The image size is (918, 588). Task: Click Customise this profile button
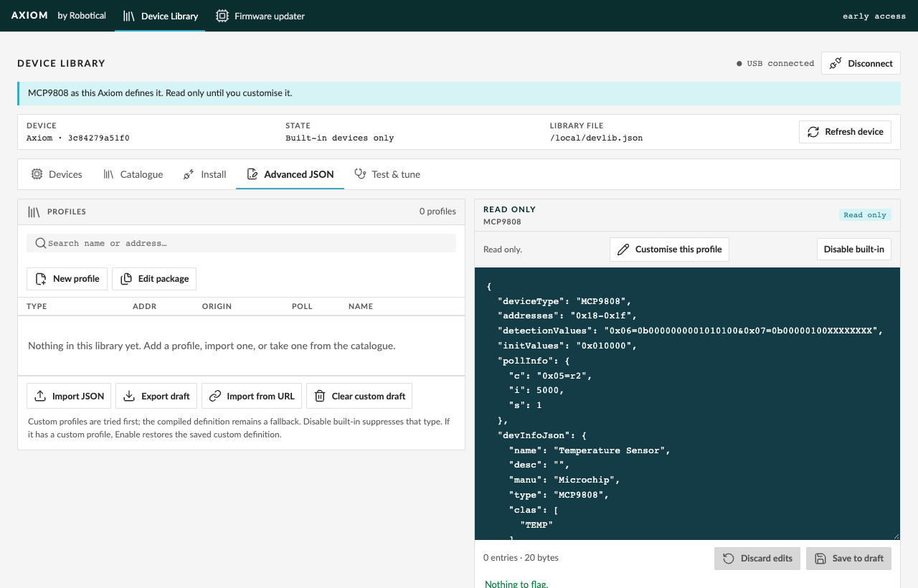pos(669,250)
